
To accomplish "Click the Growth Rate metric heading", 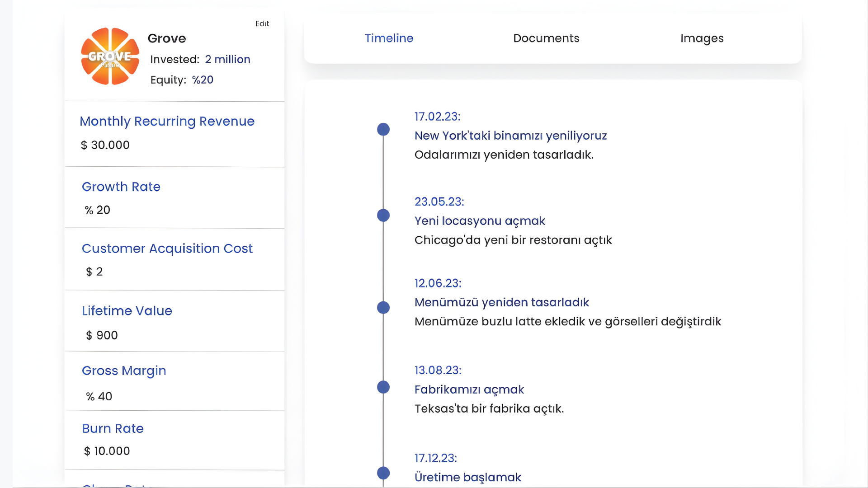I will pos(121,187).
